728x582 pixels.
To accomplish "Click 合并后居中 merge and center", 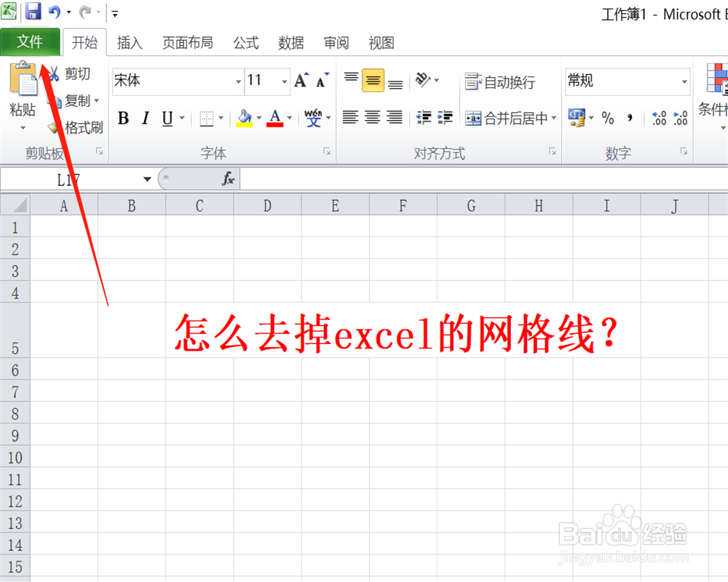I will 506,119.
